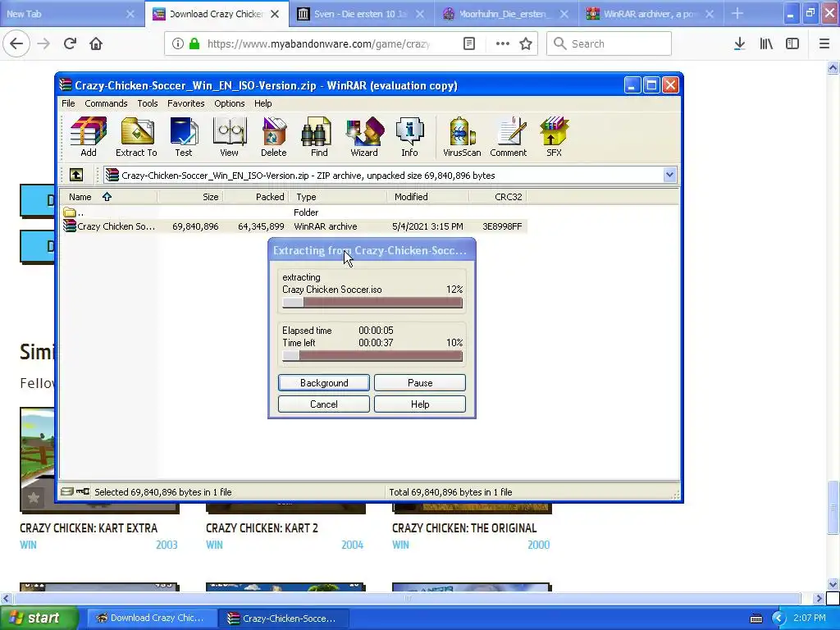Click the Background button
This screenshot has height=630, width=840.
pos(324,382)
